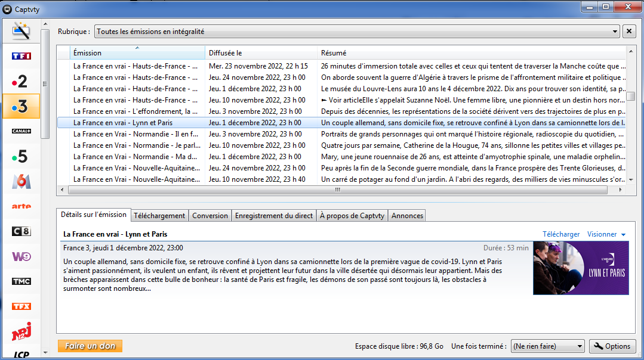Select the C8 channel icon
Image resolution: width=644 pixels, height=360 pixels.
coord(21,231)
